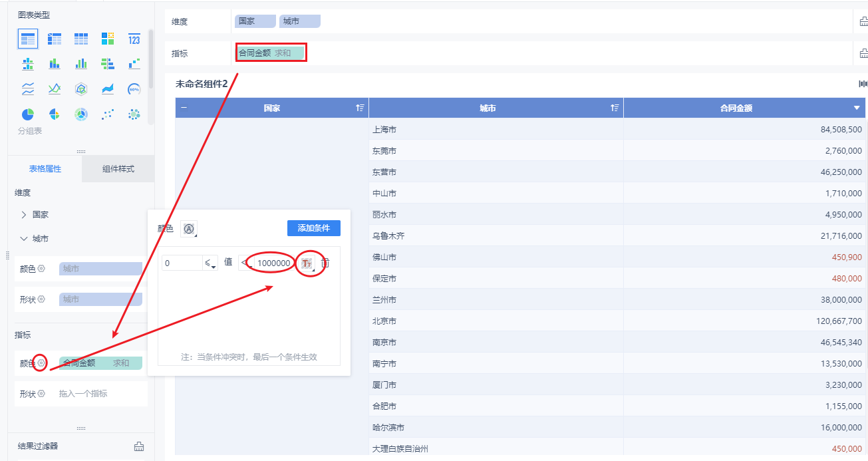Select the multi-series column chart icon
The width and height of the screenshot is (868, 461).
[x=81, y=64]
